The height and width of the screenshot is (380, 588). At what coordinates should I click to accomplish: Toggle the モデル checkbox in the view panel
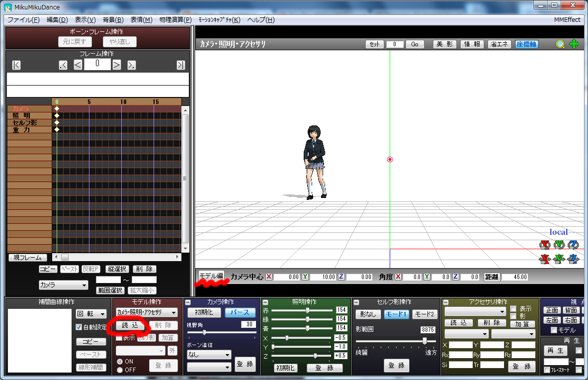tap(554, 330)
